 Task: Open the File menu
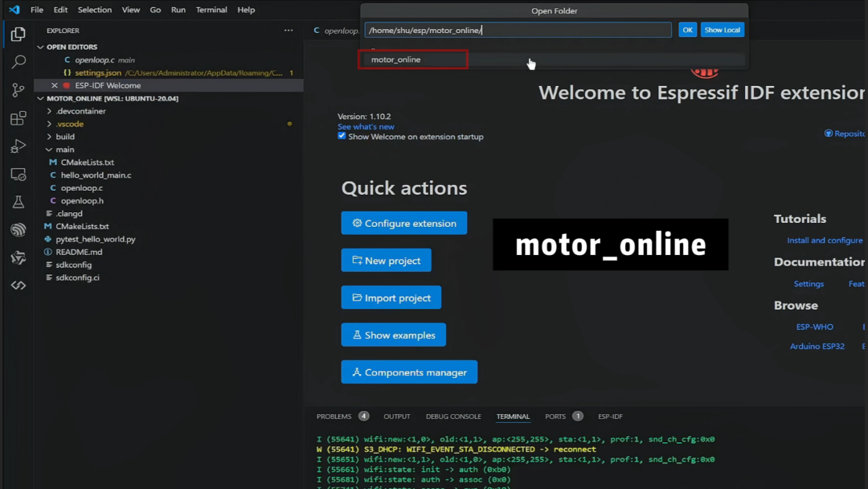pyautogui.click(x=37, y=10)
